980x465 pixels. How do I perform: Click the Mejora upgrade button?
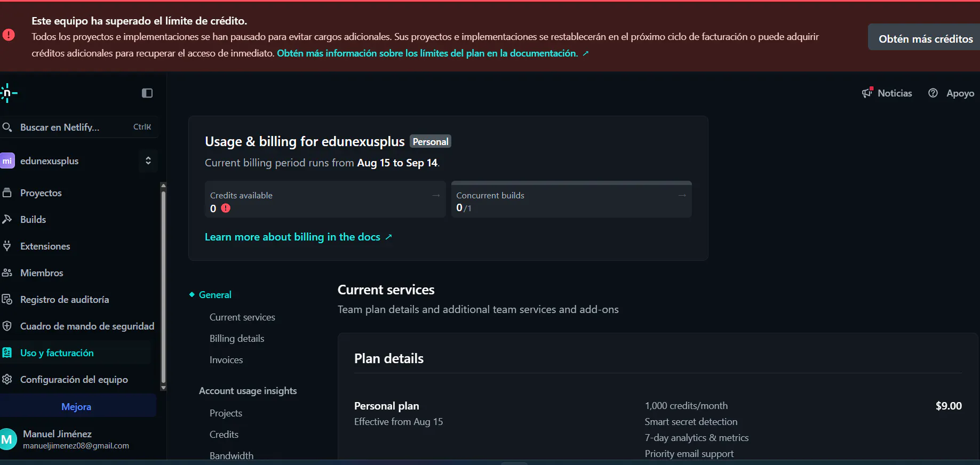pos(78,406)
